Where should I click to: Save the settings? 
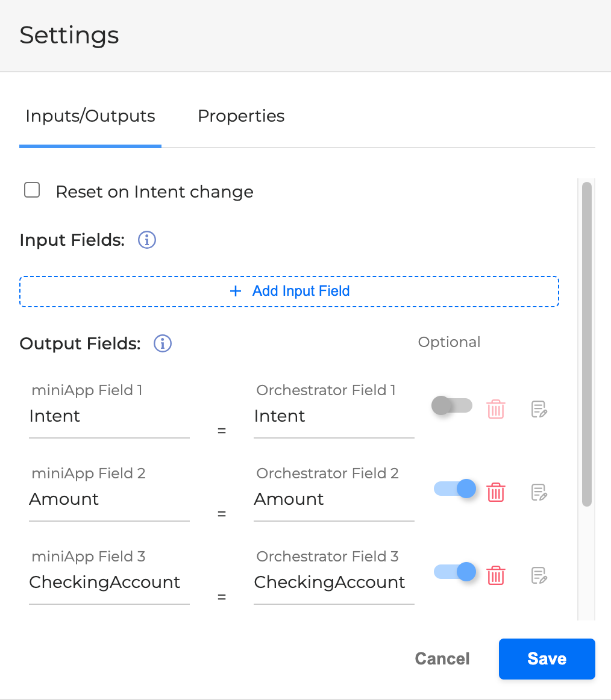pyautogui.click(x=547, y=658)
